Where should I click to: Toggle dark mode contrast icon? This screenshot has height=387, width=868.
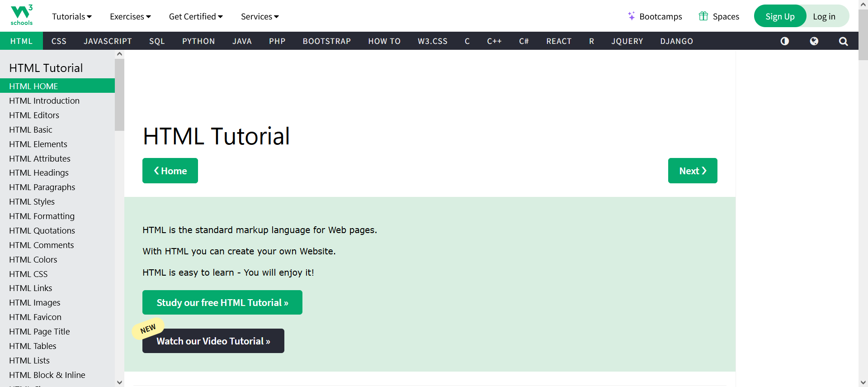point(785,41)
